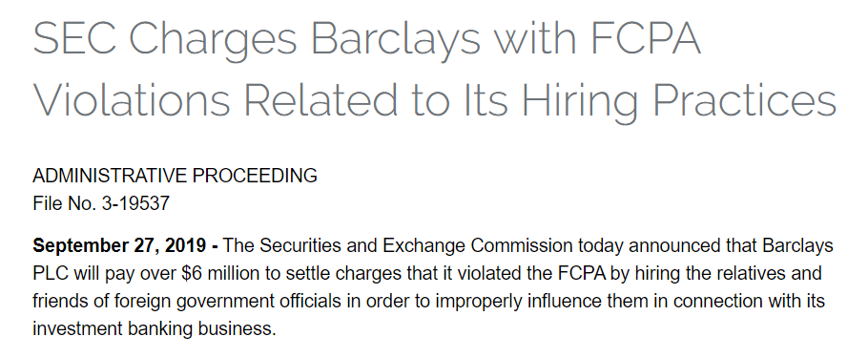The width and height of the screenshot is (868, 358).
Task: Click "Hiring Practices" in the headline
Action: 680,102
